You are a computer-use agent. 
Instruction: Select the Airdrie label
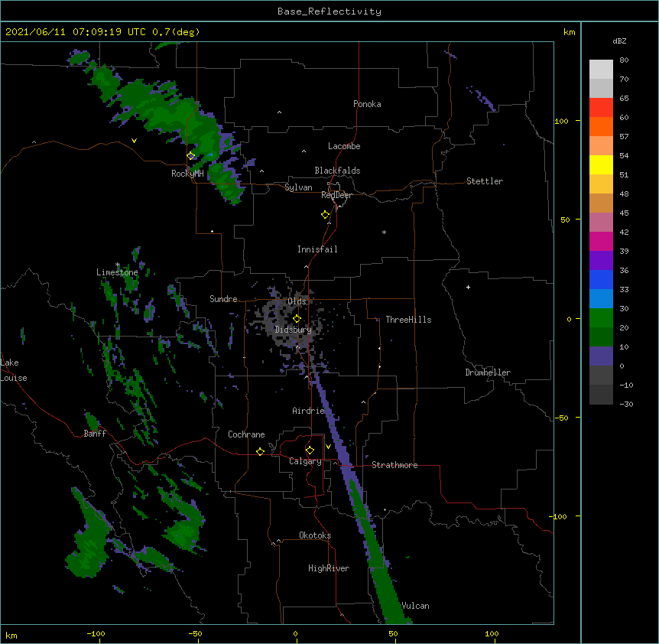pyautogui.click(x=308, y=411)
